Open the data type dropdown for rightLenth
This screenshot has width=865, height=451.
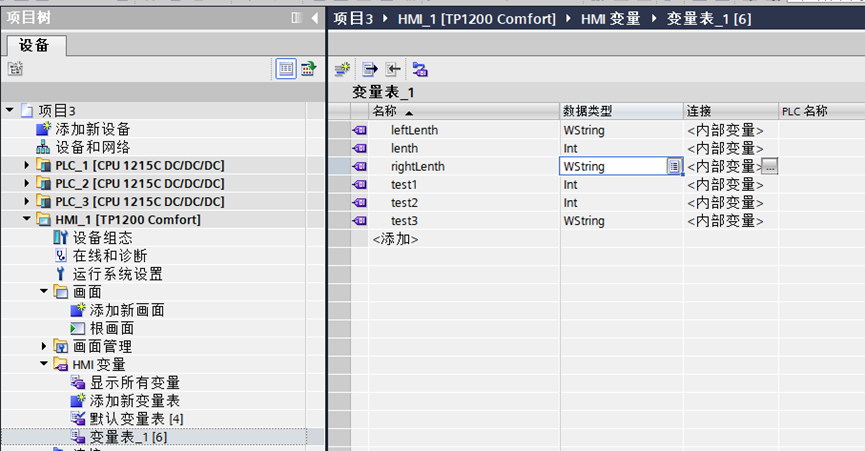[674, 167]
